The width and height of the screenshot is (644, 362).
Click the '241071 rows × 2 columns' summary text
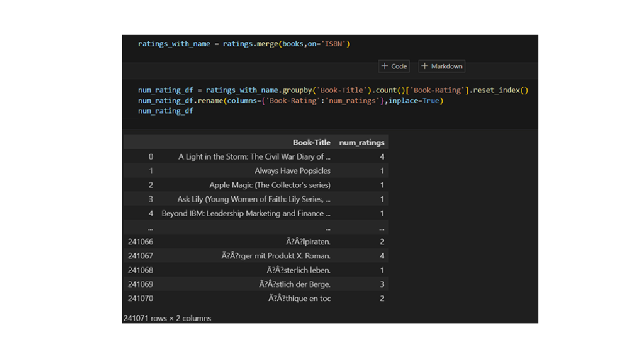167,318
